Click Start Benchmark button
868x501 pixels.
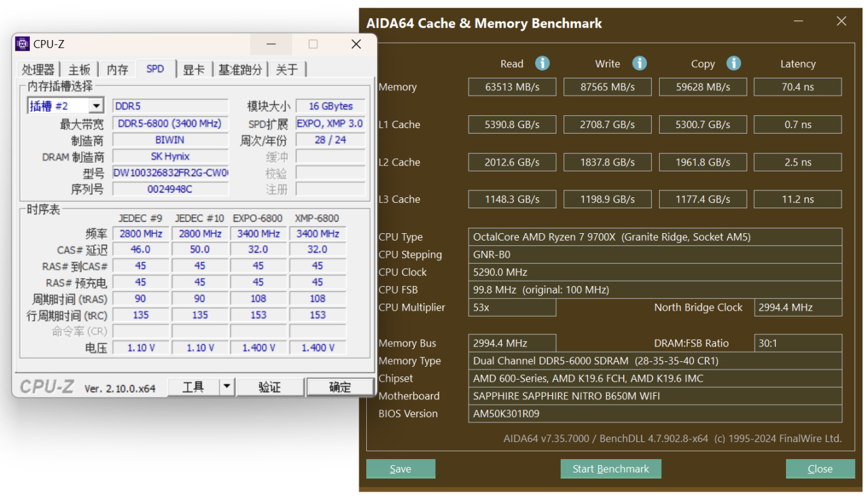(611, 468)
